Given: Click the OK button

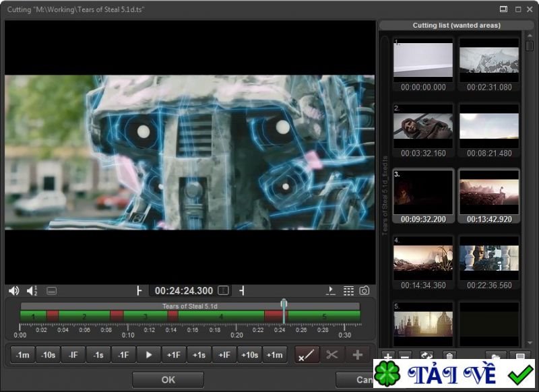Looking at the screenshot, I should 168,380.
